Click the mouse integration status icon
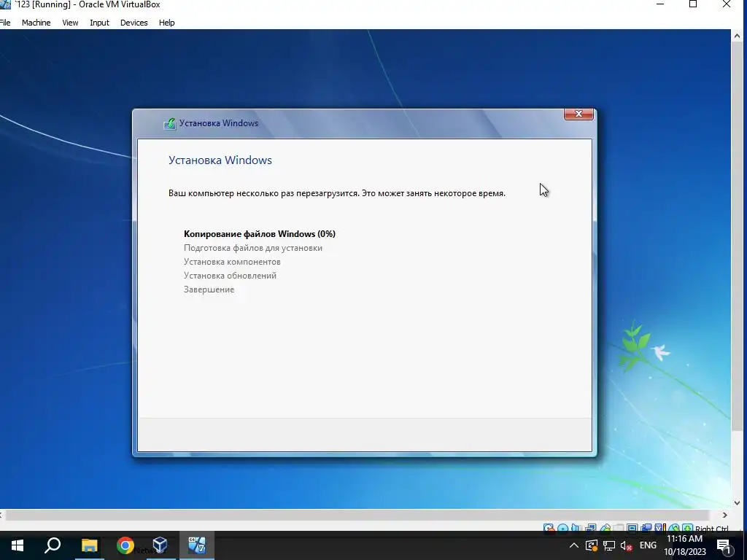This screenshot has width=747, height=560. 674,528
